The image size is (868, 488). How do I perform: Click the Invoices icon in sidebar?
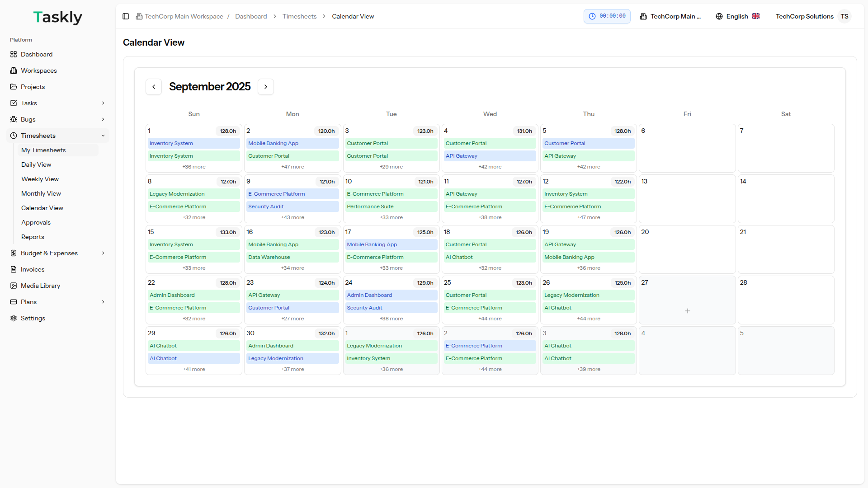[14, 269]
